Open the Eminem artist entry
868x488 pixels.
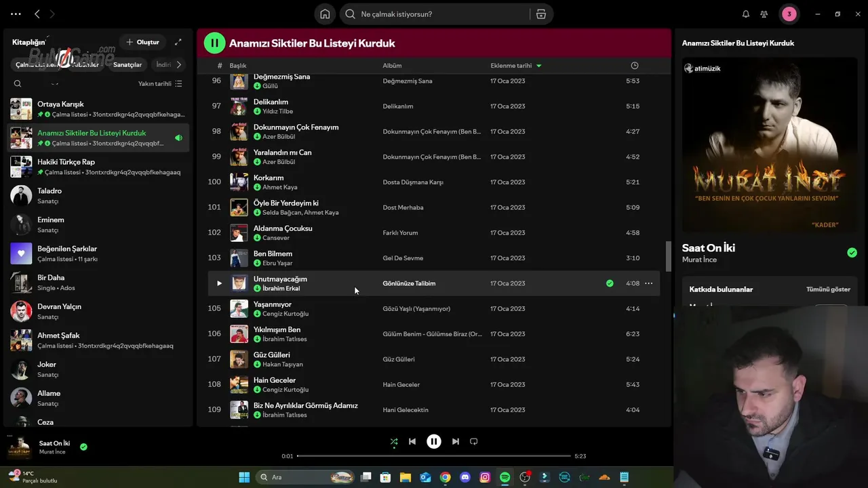(98, 225)
